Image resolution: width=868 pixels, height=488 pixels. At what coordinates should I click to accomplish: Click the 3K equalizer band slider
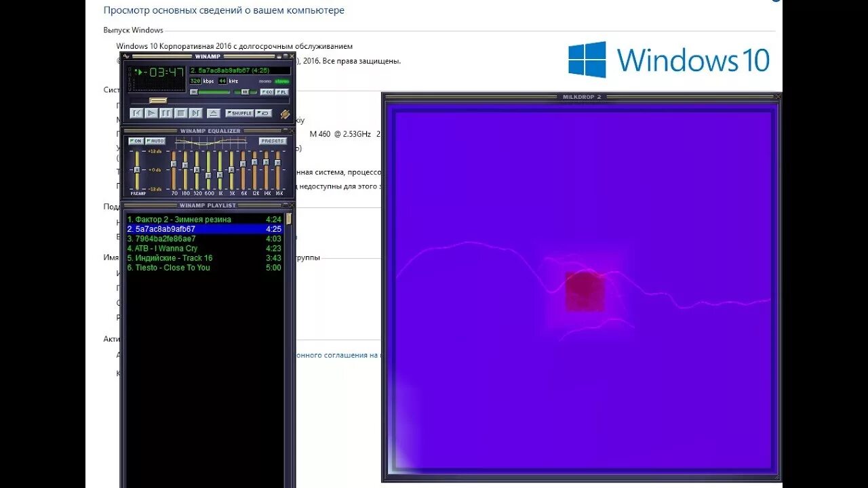[231, 169]
